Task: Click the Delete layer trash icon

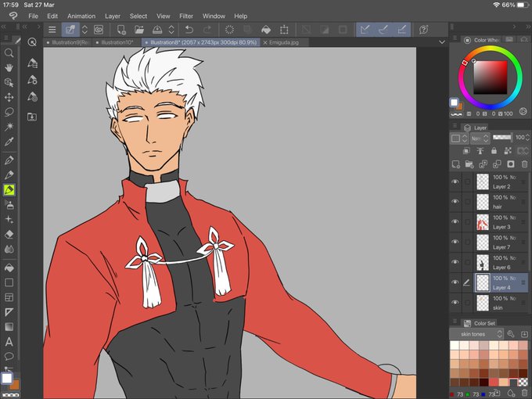Action: (524, 164)
